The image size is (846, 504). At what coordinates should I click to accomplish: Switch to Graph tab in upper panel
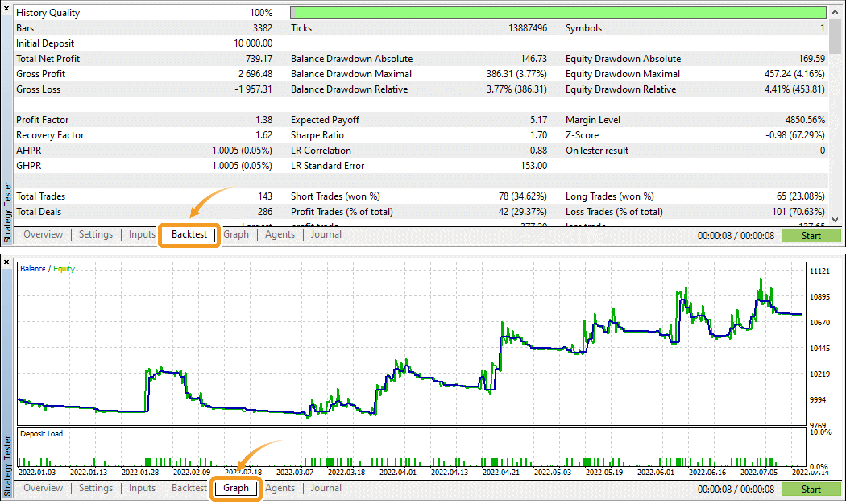pos(236,234)
